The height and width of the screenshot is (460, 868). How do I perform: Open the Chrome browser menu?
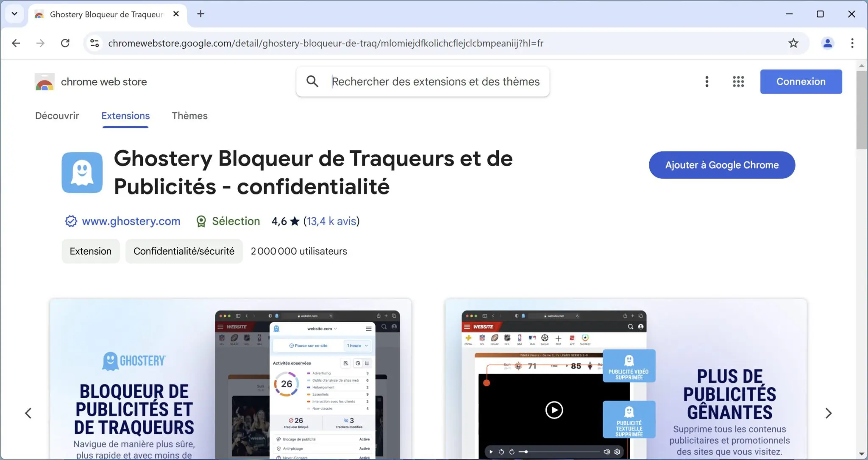(852, 43)
